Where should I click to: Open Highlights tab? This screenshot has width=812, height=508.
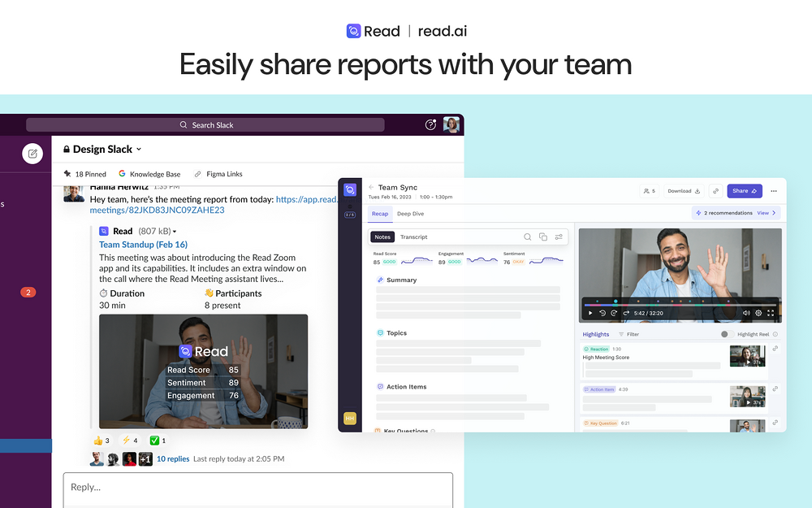pos(595,334)
